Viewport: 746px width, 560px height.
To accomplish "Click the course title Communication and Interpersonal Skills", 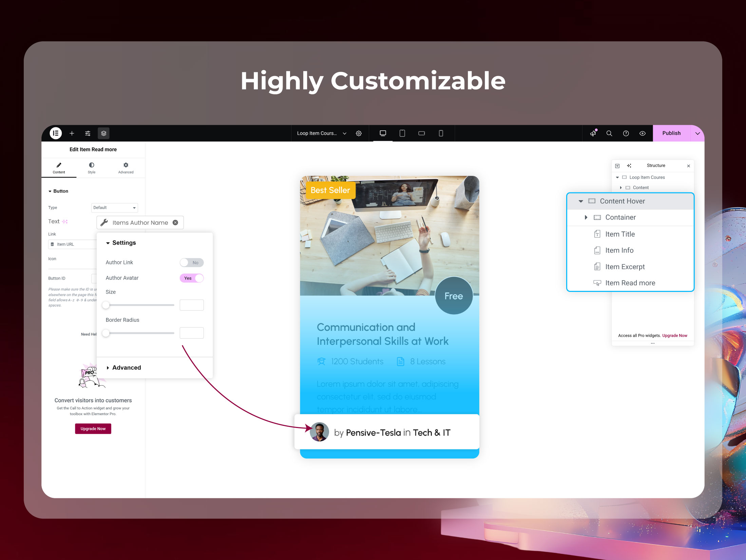I will (x=383, y=334).
